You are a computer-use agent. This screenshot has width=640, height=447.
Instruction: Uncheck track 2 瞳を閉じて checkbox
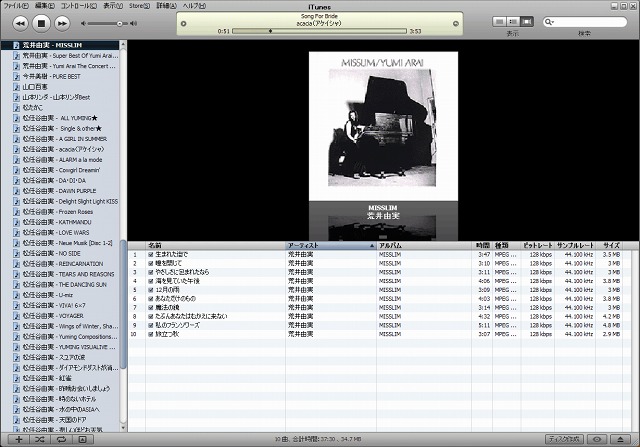[x=151, y=263]
